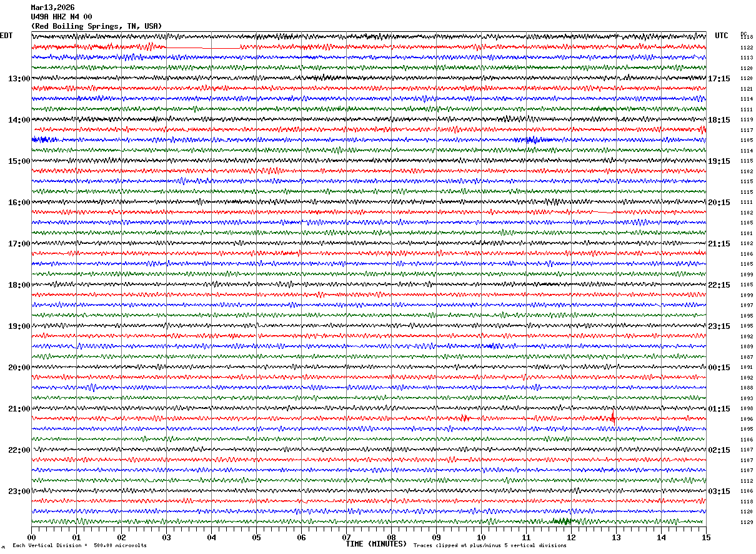Click the value 1089 in the right column
Screen dimensions: 756x554
[x=747, y=346]
